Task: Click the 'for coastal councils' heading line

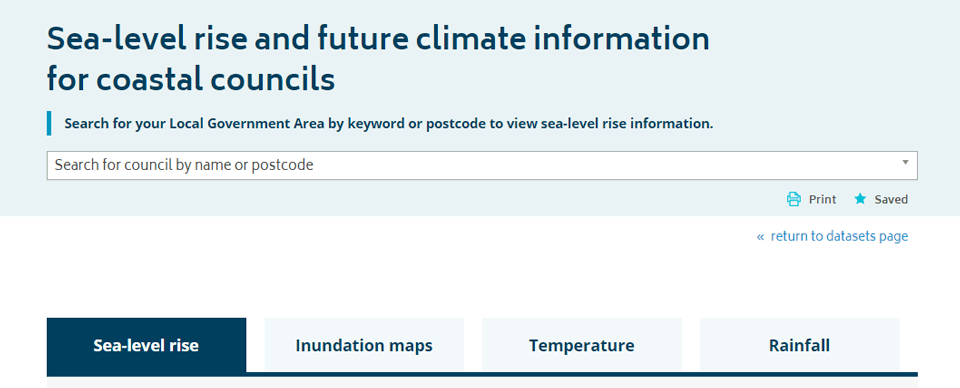Action: pos(191,80)
